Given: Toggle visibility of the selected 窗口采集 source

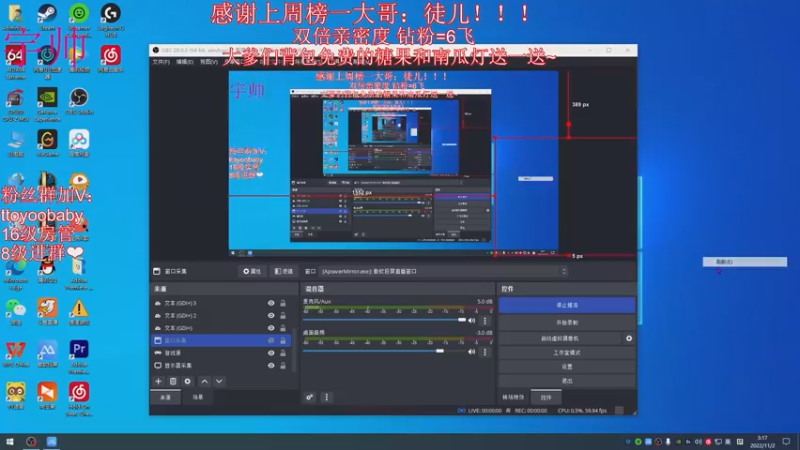Looking at the screenshot, I should [x=271, y=340].
